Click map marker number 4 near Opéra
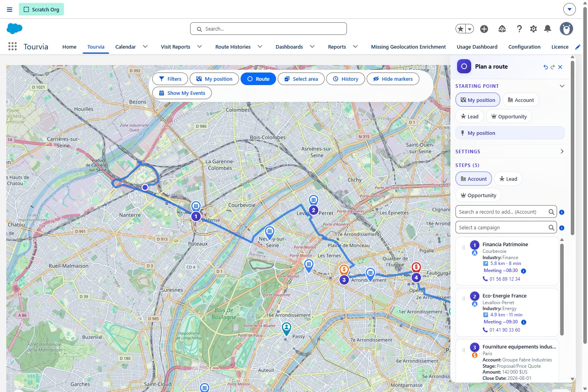 pos(416,278)
